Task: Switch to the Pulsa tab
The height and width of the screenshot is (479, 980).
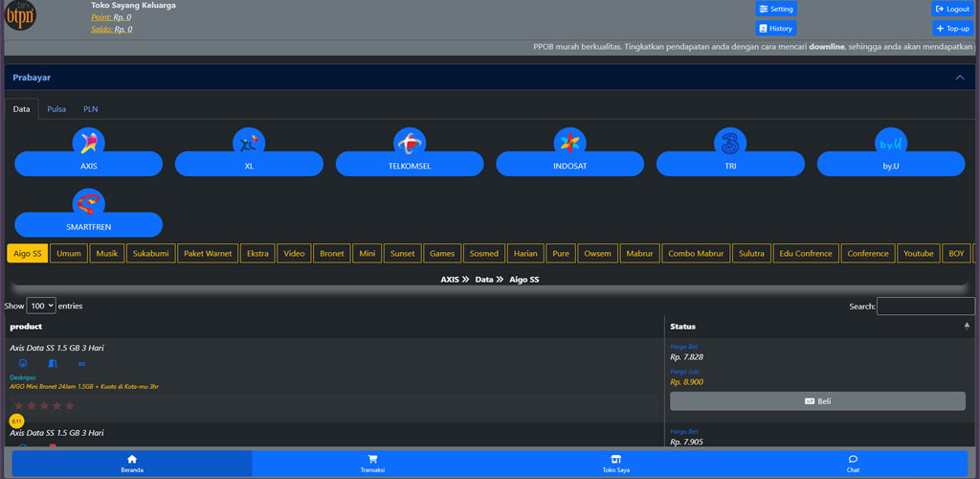Action: point(56,109)
